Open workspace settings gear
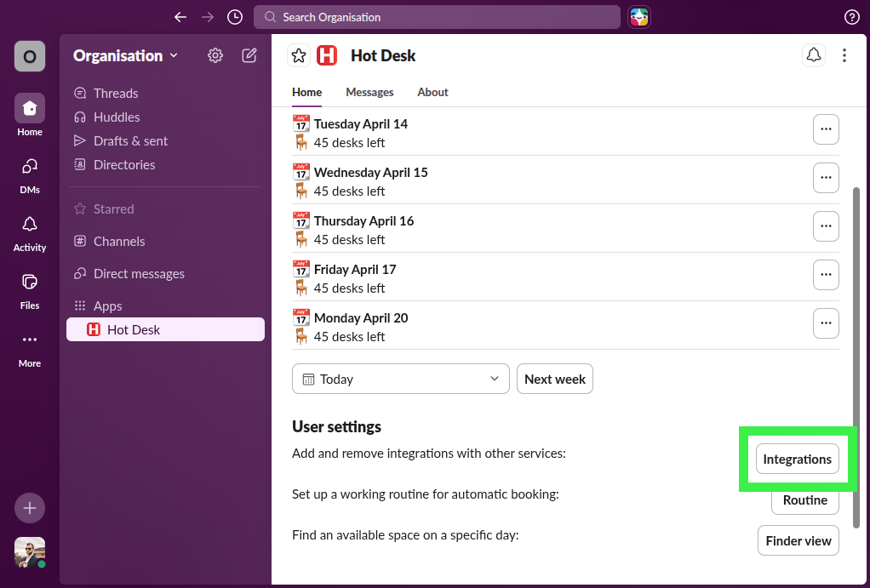Viewport: 870px width, 588px height. (215, 54)
